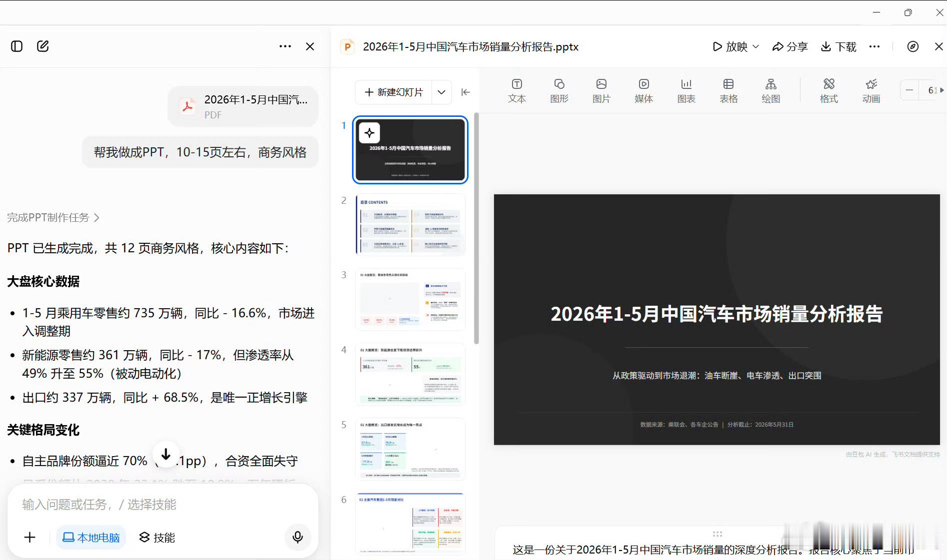Image resolution: width=947 pixels, height=560 pixels.
Task: Expand the new slide layout dropdown
Action: (x=441, y=92)
